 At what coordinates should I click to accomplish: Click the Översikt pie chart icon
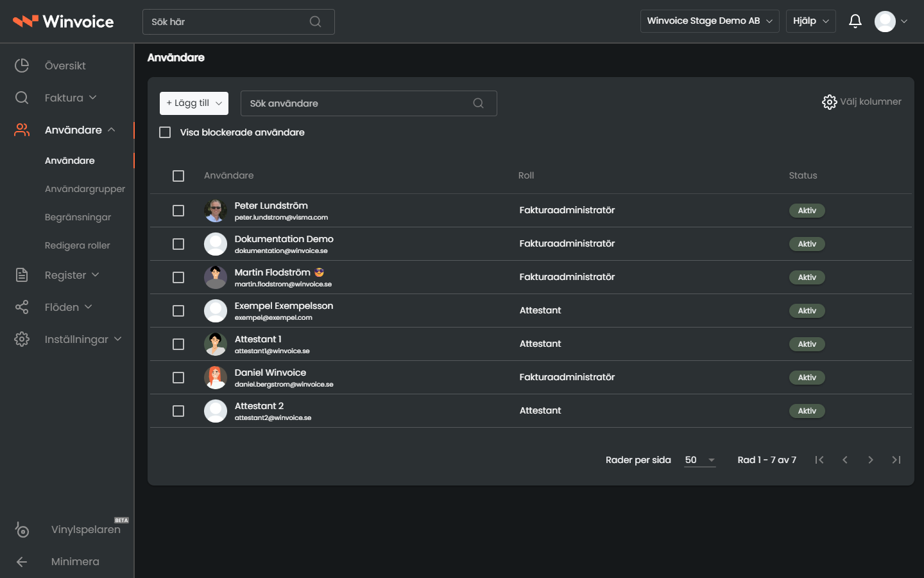click(22, 66)
